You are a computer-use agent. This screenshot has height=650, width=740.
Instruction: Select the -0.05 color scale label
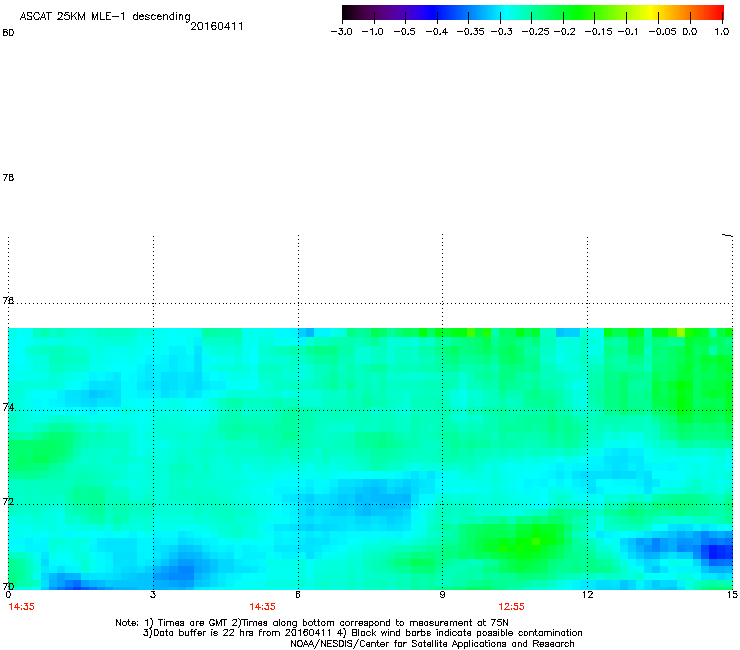point(662,32)
